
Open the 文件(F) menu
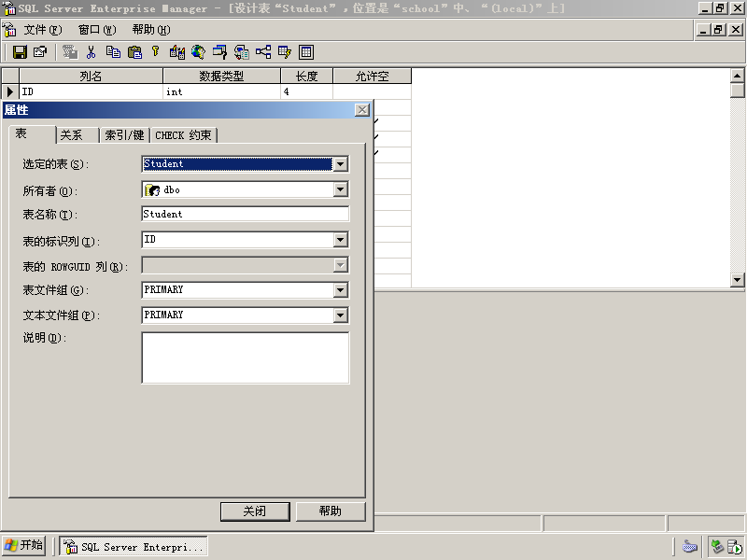click(x=43, y=30)
